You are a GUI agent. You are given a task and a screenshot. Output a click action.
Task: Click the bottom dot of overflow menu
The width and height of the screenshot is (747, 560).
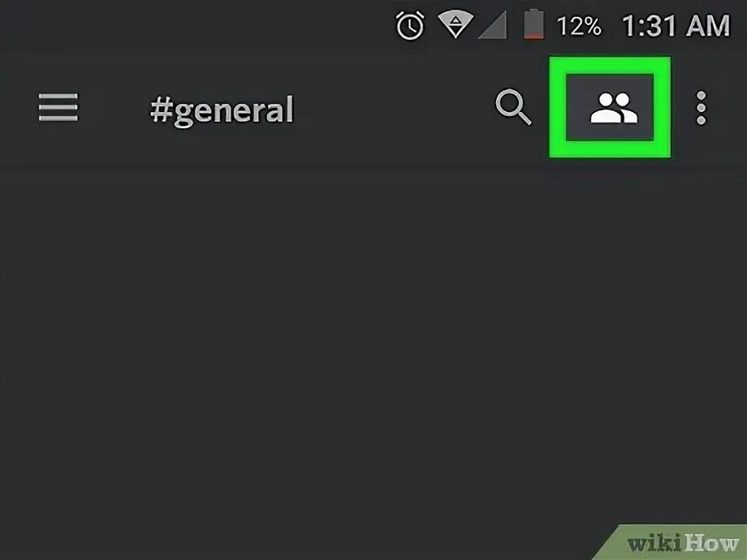tap(701, 120)
